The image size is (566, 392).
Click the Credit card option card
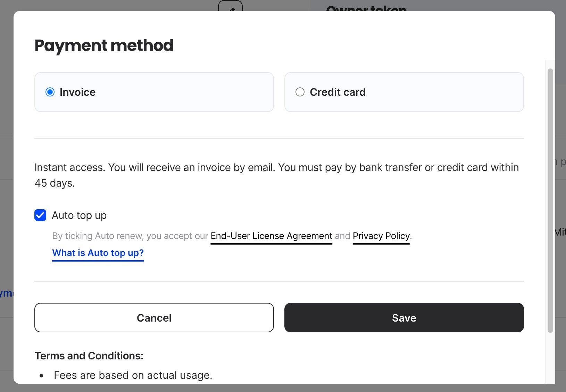[x=404, y=92]
